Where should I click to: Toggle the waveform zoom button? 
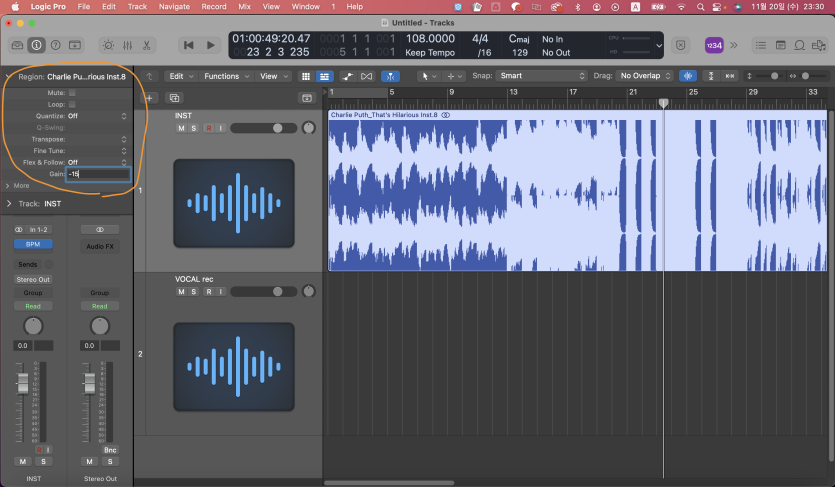point(687,76)
